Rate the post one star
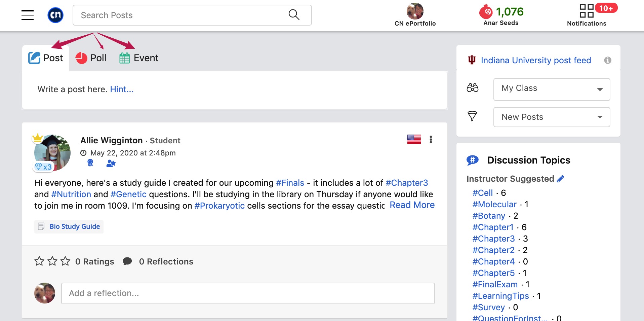This screenshot has width=644, height=321. [39, 261]
